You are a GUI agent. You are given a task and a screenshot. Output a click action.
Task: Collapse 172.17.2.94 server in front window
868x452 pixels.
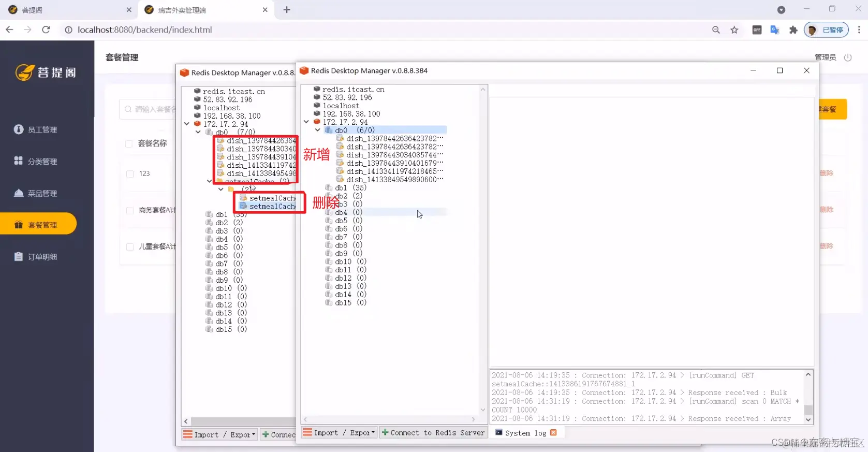[x=306, y=122]
